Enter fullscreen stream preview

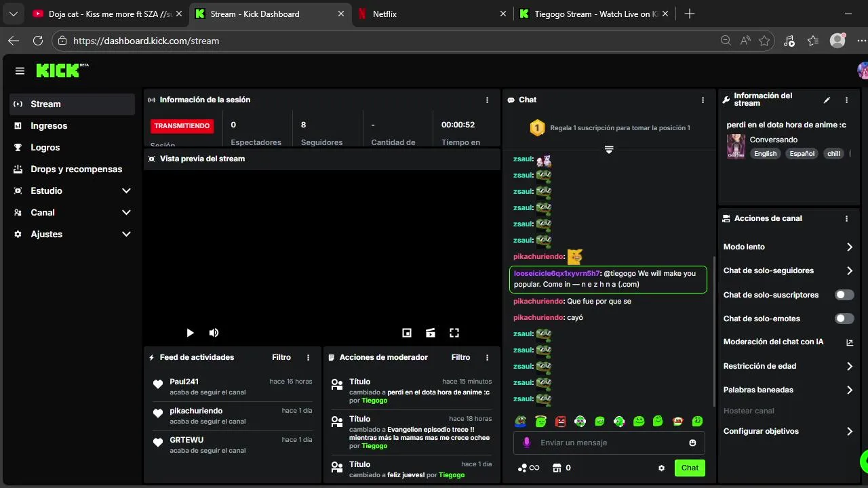point(454,333)
